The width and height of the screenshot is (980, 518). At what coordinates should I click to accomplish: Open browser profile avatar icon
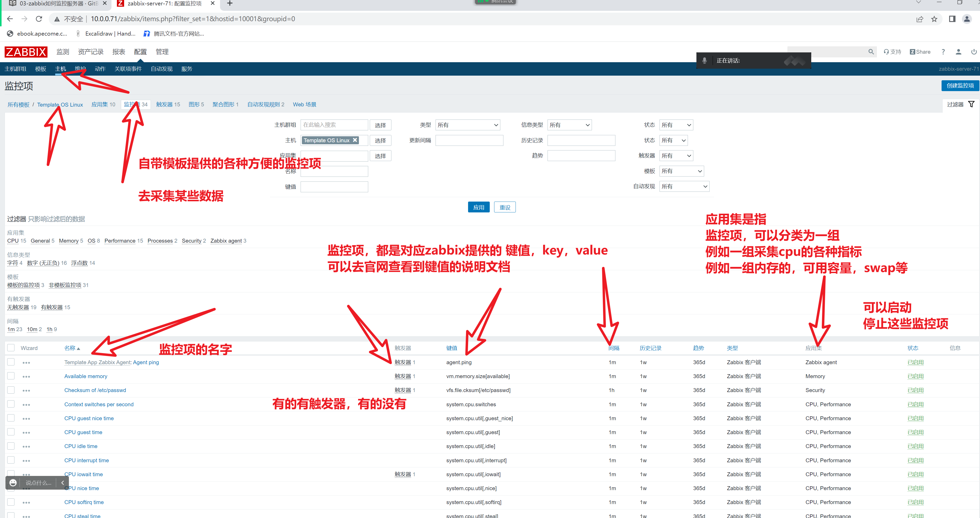[967, 19]
